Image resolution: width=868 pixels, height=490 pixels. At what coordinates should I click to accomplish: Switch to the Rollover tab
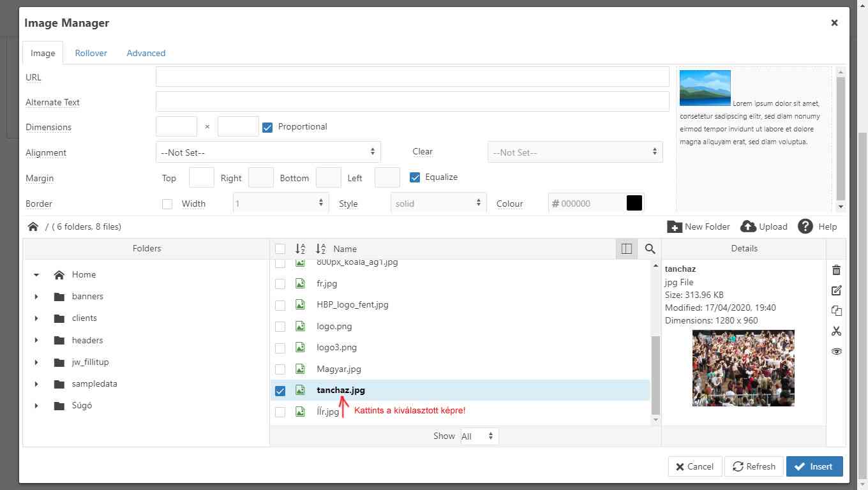[x=91, y=53]
